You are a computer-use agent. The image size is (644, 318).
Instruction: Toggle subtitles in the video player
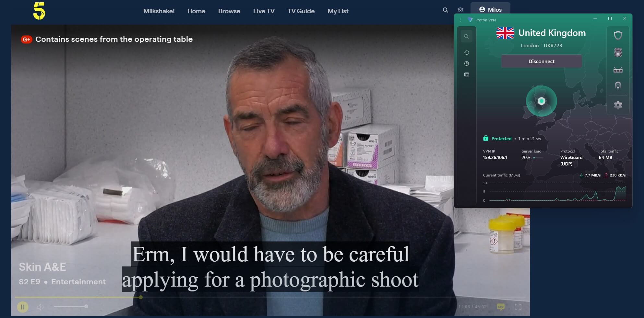(501, 307)
